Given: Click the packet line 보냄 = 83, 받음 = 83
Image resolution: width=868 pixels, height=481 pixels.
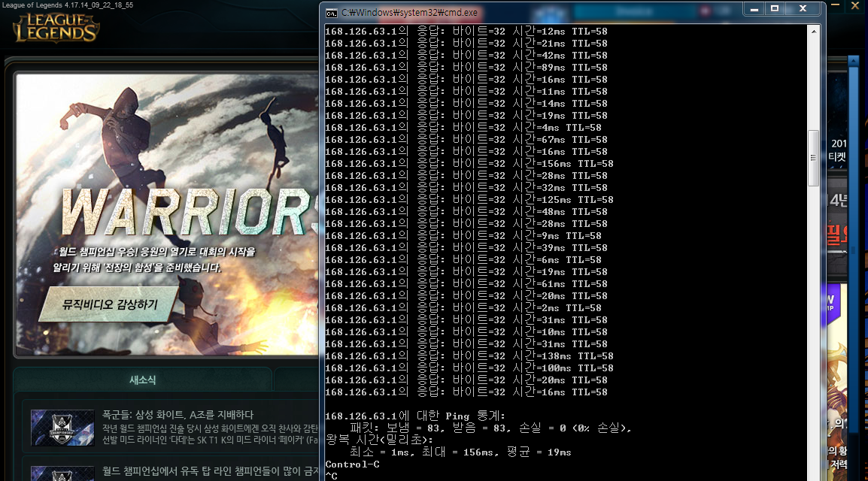Looking at the screenshot, I should tap(490, 428).
